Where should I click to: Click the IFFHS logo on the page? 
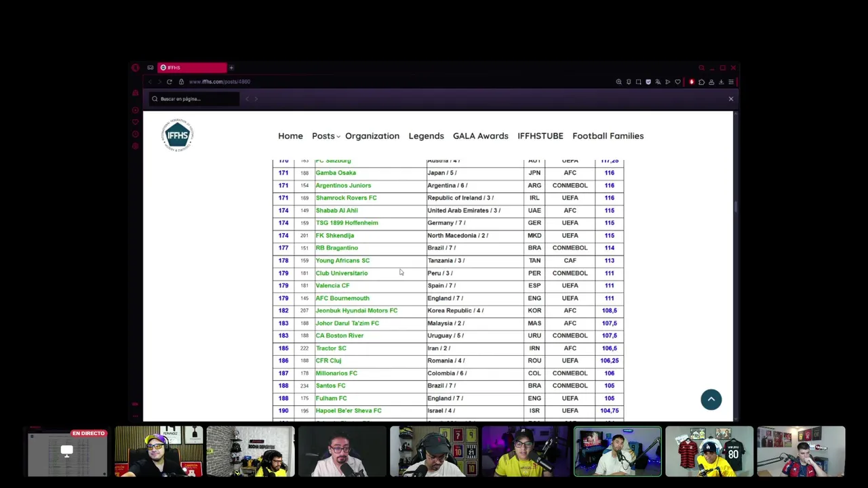point(178,135)
